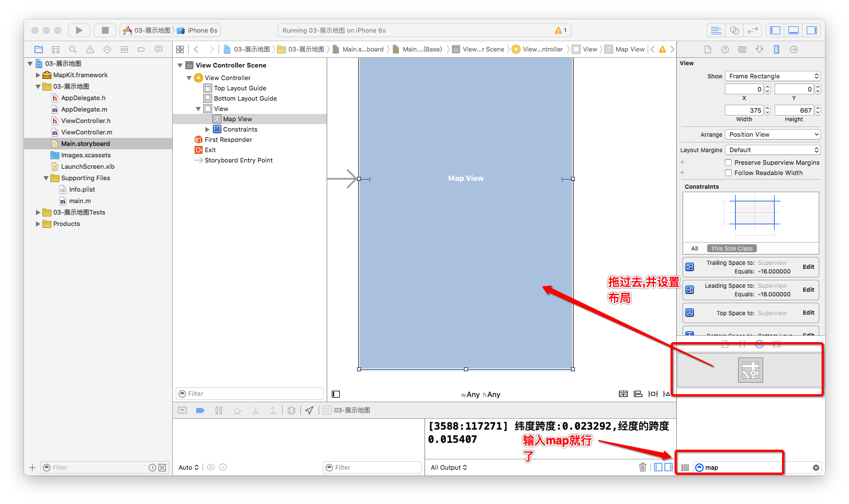Click the Map Kit View library object
Screen dimensions: 849x504
click(x=750, y=371)
